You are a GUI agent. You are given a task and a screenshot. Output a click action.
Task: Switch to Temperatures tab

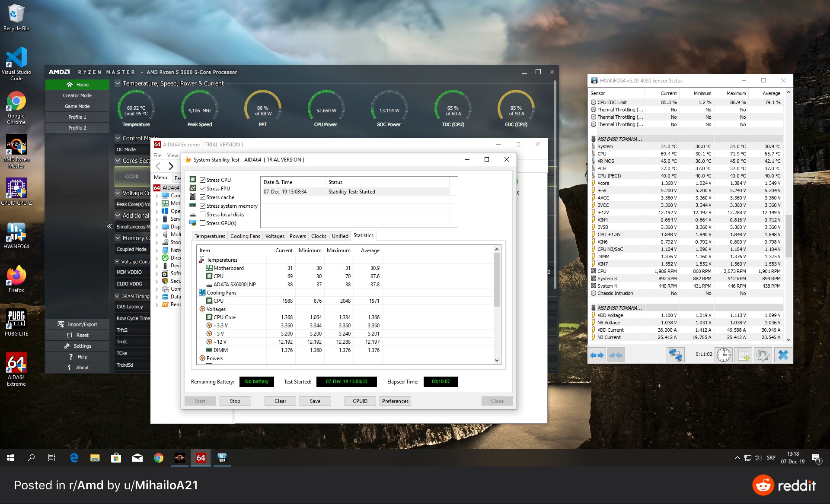coord(210,236)
